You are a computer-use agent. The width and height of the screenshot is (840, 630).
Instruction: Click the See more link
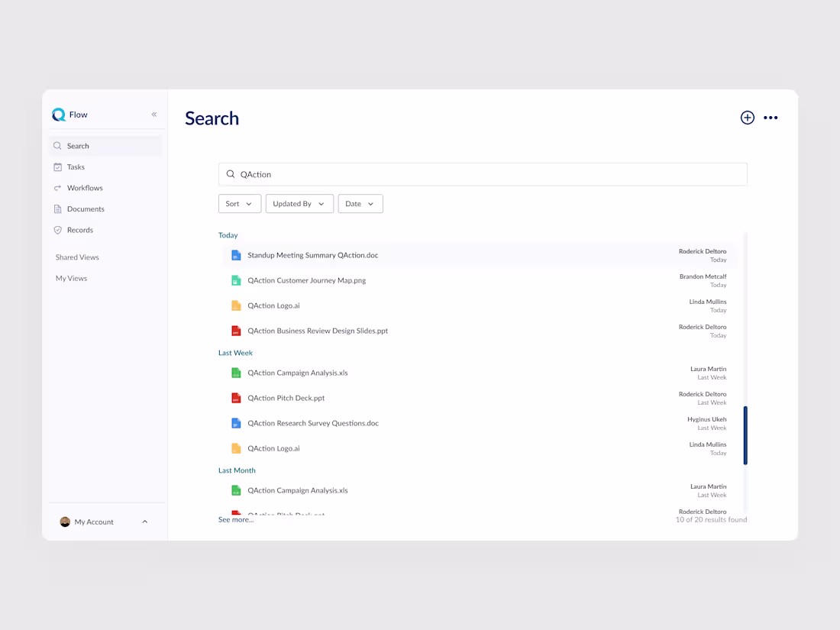click(235, 519)
